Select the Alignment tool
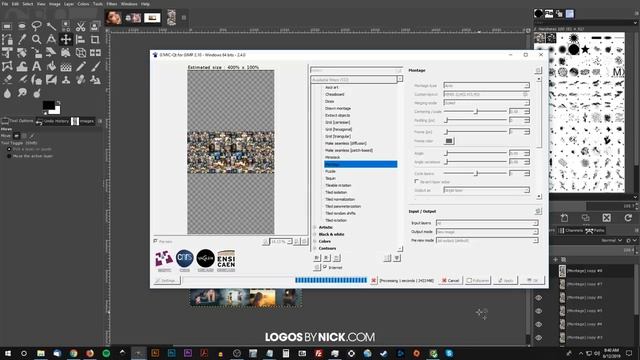Screen dimensions: 640x360 click(80, 40)
